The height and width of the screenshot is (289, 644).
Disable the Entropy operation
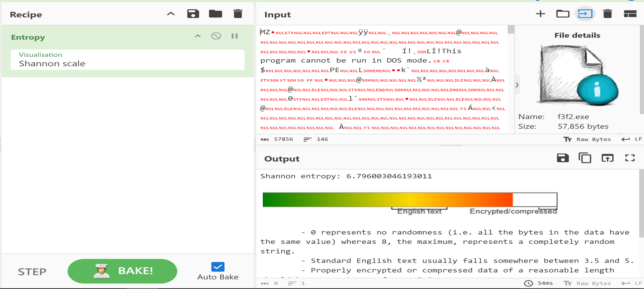point(216,36)
